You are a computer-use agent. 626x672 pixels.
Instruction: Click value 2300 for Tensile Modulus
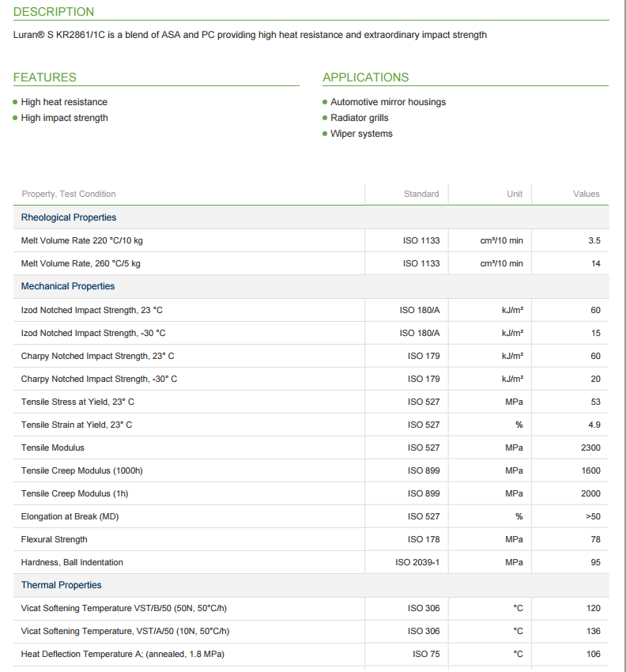[590, 447]
